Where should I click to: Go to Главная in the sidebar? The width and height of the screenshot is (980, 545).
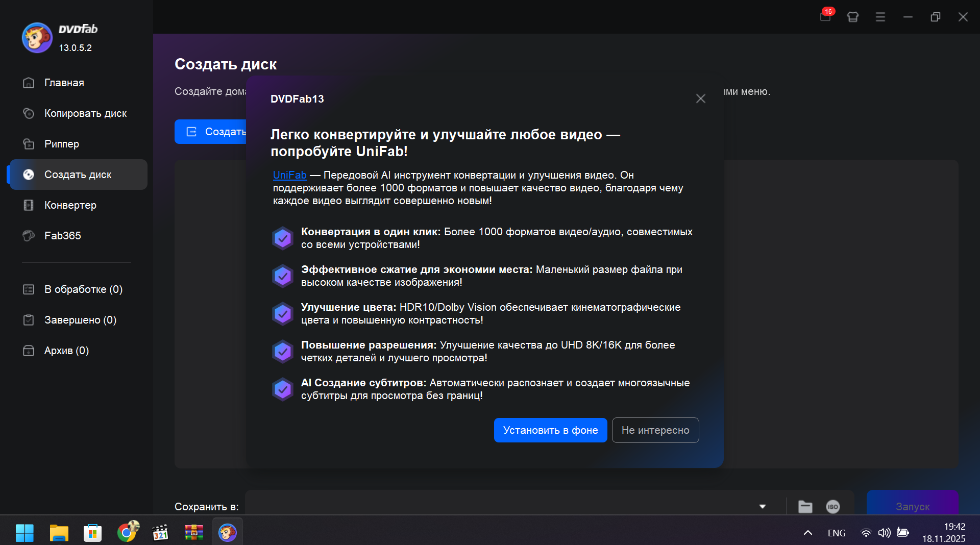click(64, 83)
